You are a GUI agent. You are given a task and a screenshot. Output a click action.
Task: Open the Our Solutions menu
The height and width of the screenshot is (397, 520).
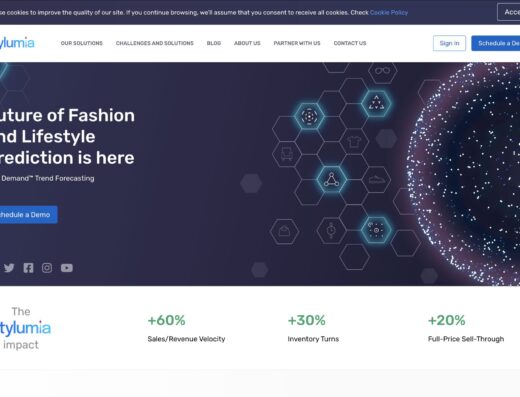point(82,43)
